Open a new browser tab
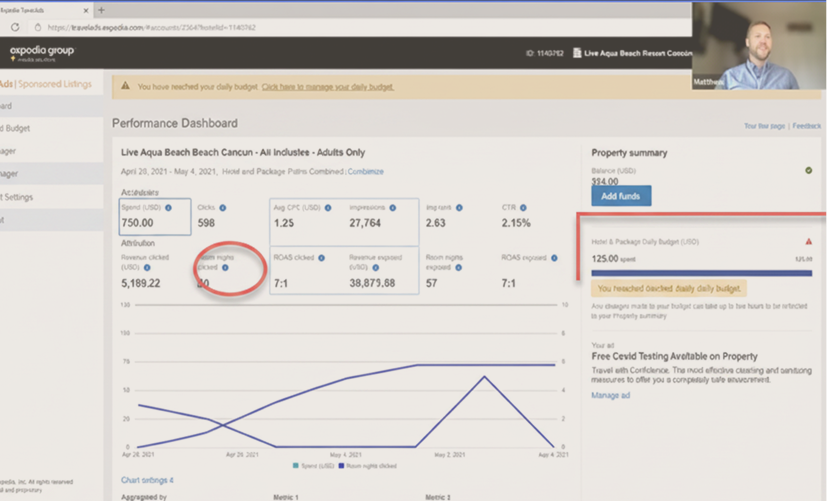This screenshot has width=827, height=501. 101,9
